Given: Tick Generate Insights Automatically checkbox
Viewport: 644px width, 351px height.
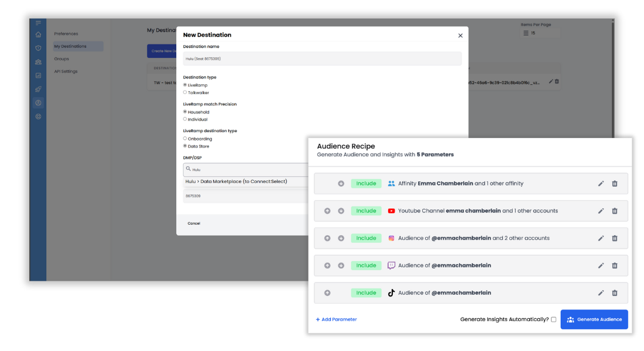Looking at the screenshot, I should pyautogui.click(x=554, y=319).
